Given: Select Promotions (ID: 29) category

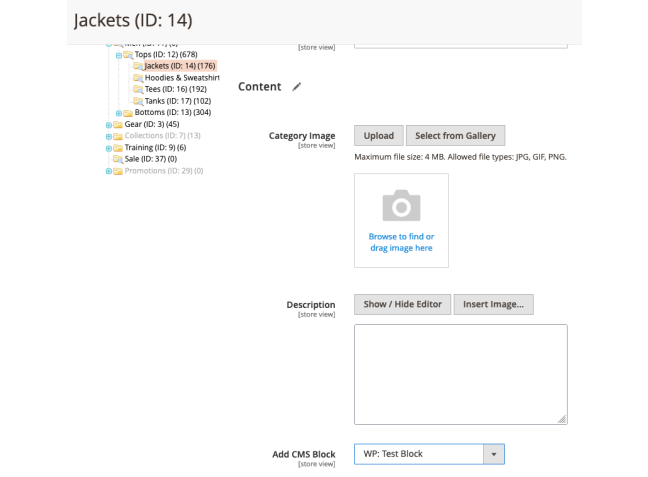Looking at the screenshot, I should (164, 171).
